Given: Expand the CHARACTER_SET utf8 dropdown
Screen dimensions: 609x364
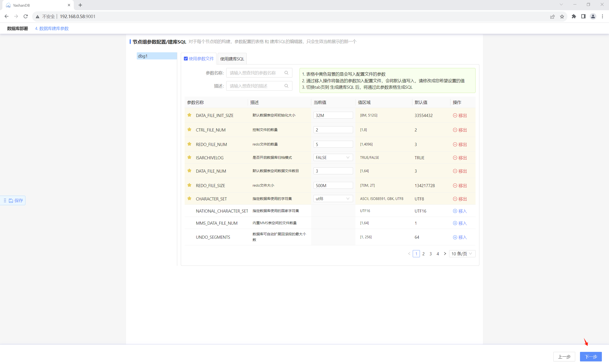Looking at the screenshot, I should 333,199.
